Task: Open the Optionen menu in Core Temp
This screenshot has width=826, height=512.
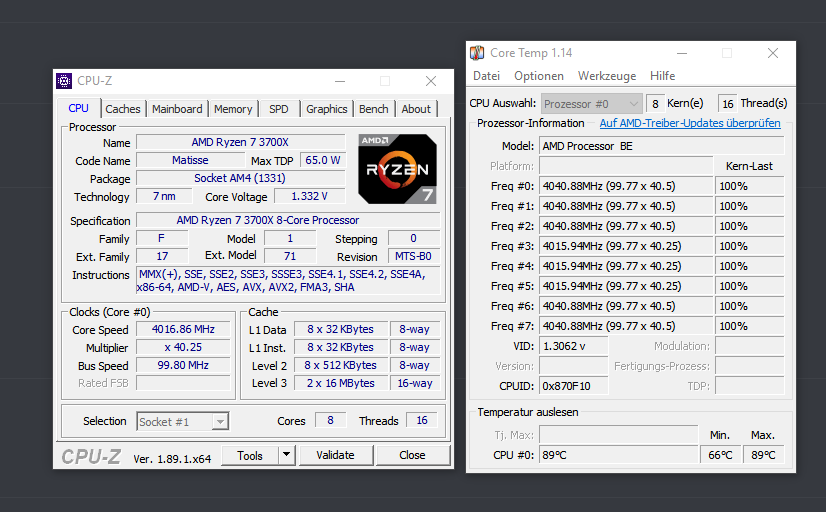Action: 539,76
